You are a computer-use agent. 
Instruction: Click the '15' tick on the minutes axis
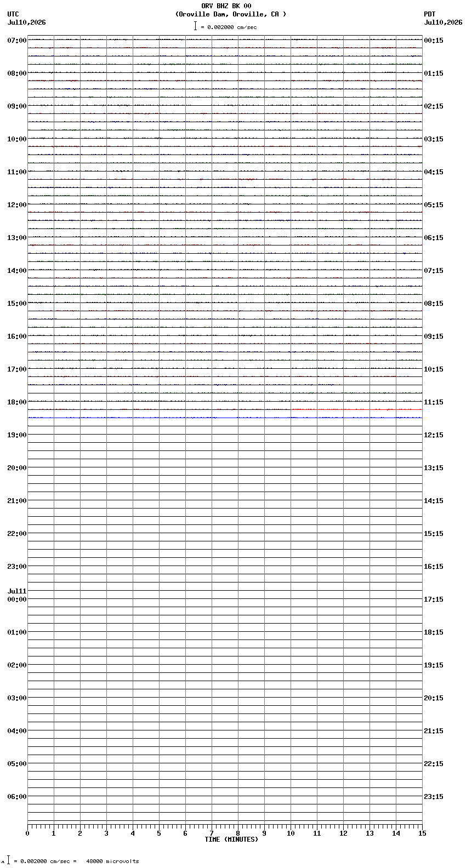[x=422, y=833]
